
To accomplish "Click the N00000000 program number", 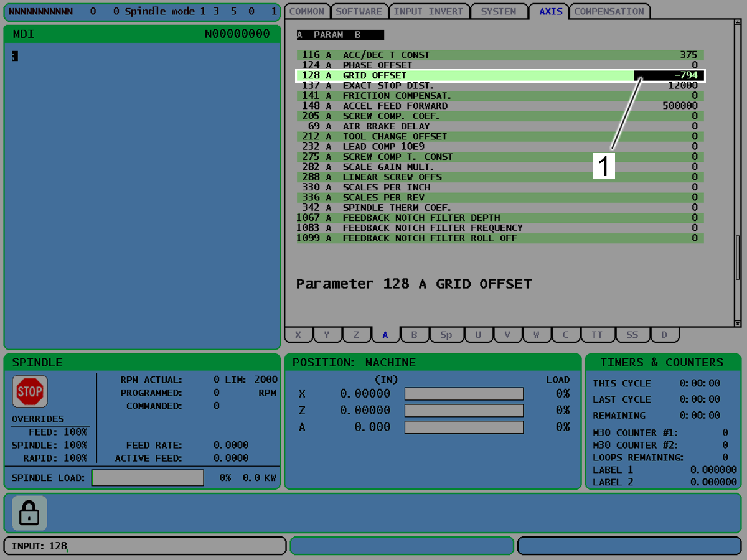I will point(237,34).
